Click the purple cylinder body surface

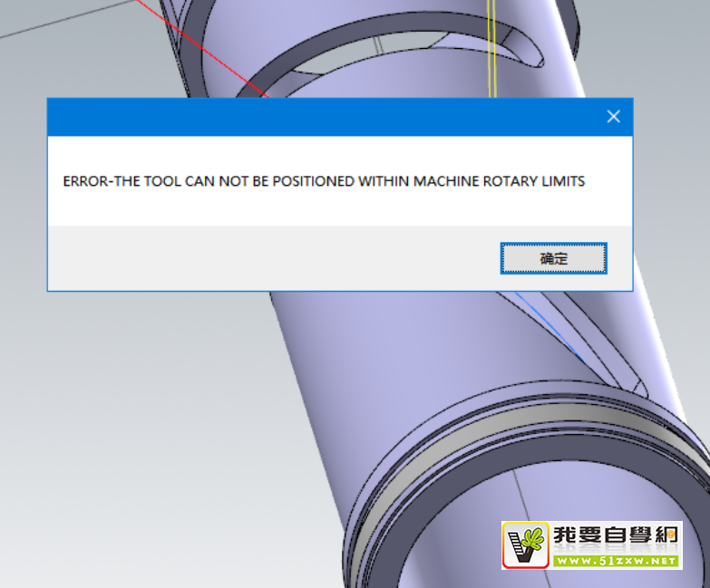point(363,362)
